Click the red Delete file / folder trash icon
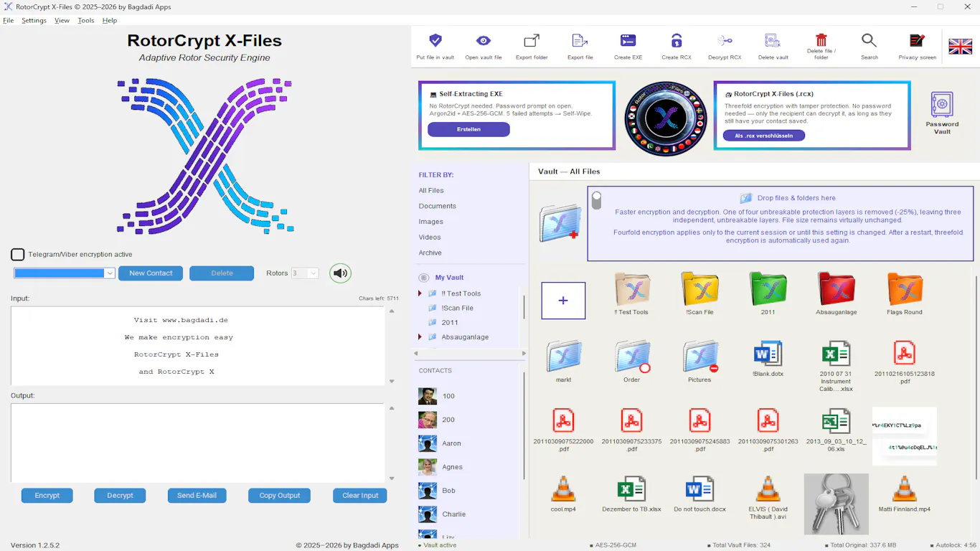 click(x=821, y=40)
